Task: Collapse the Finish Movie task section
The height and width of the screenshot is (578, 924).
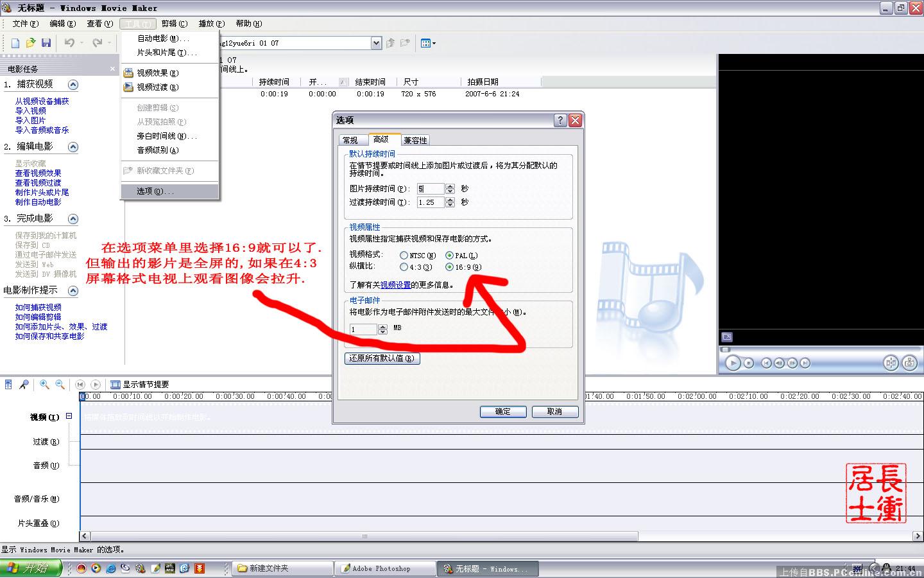Action: pos(73,219)
